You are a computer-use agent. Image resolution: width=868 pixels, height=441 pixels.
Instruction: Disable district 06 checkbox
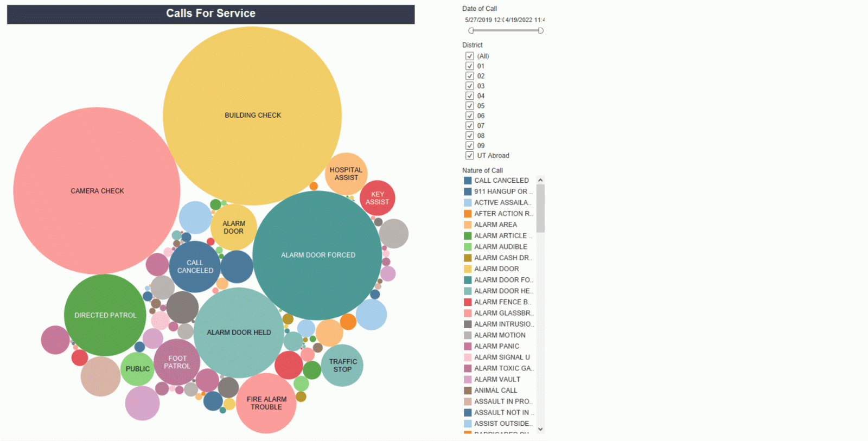click(x=470, y=116)
